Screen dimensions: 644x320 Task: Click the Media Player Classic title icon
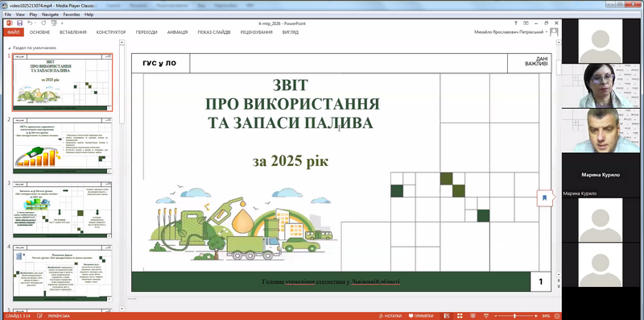tap(5, 6)
